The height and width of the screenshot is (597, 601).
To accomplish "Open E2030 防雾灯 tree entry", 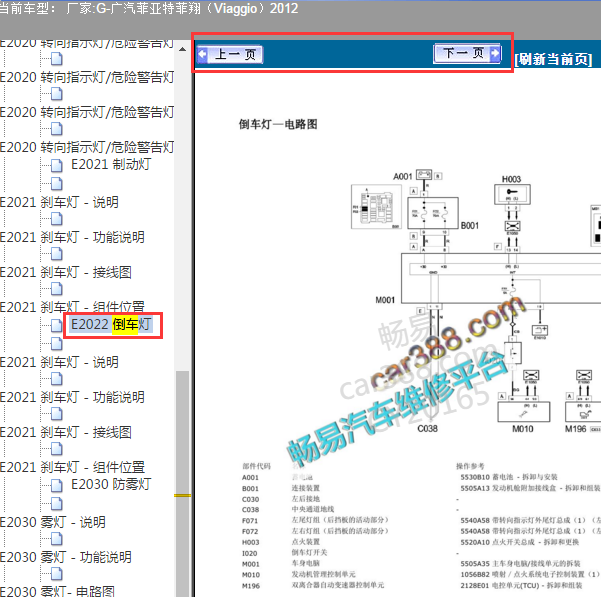I will click(x=111, y=484).
